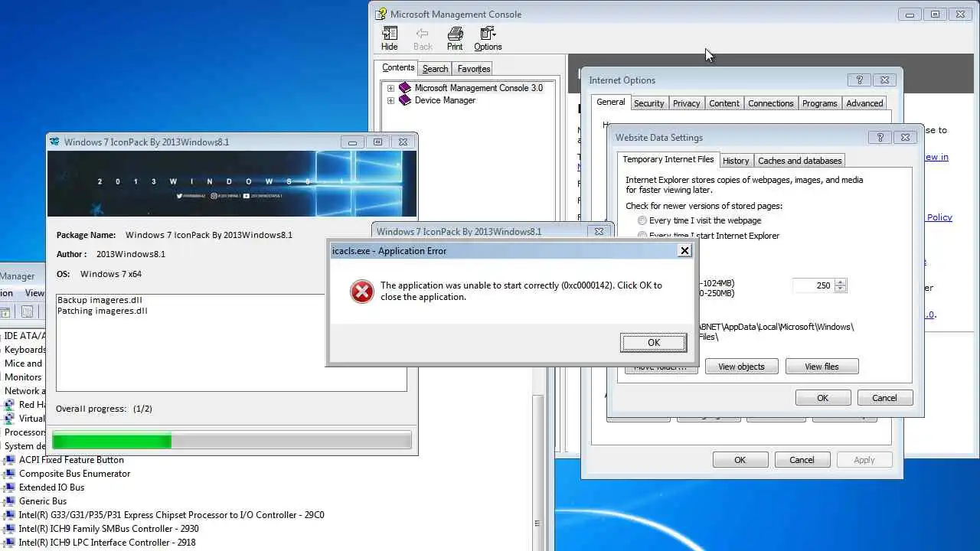Image resolution: width=980 pixels, height=551 pixels.
Task: Click Composite Bus Enumerator device icon
Action: pos(9,474)
